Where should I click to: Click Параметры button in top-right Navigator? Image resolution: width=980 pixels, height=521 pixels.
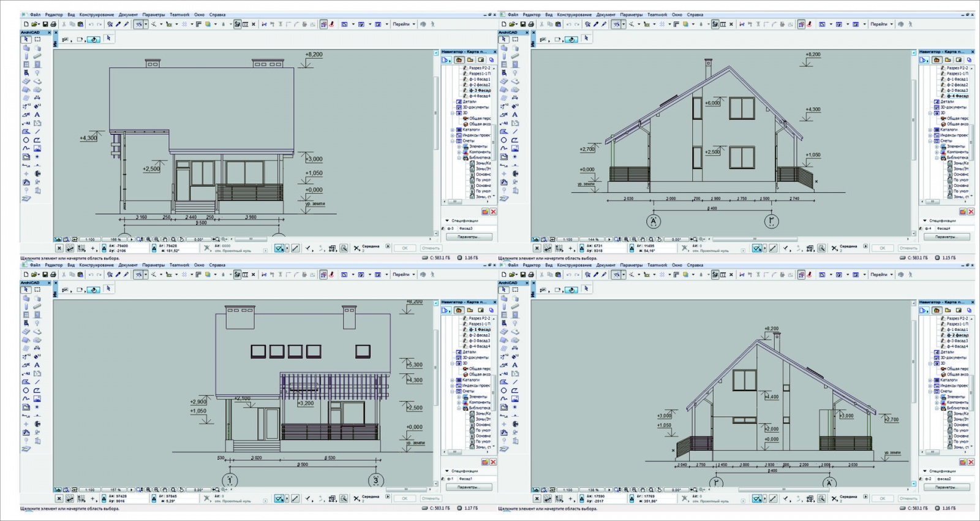(946, 237)
